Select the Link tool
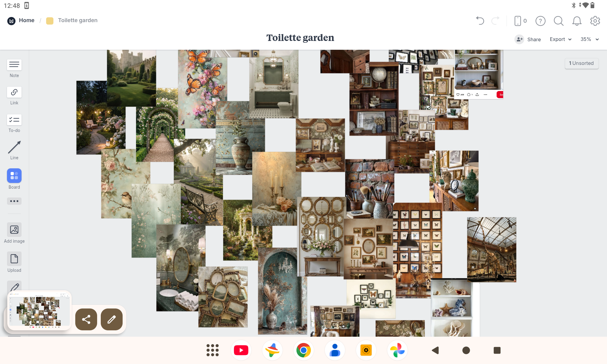The width and height of the screenshot is (607, 364). [14, 92]
